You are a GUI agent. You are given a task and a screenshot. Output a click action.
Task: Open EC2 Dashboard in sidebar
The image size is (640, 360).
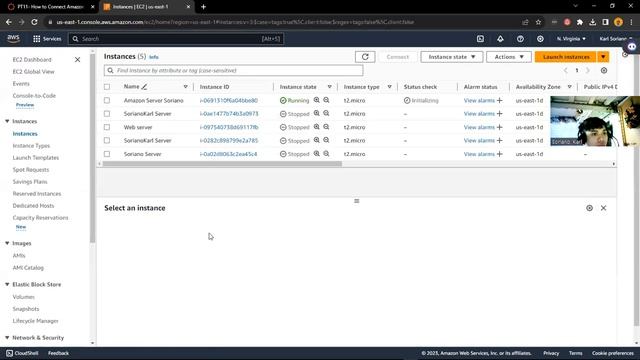click(x=32, y=60)
